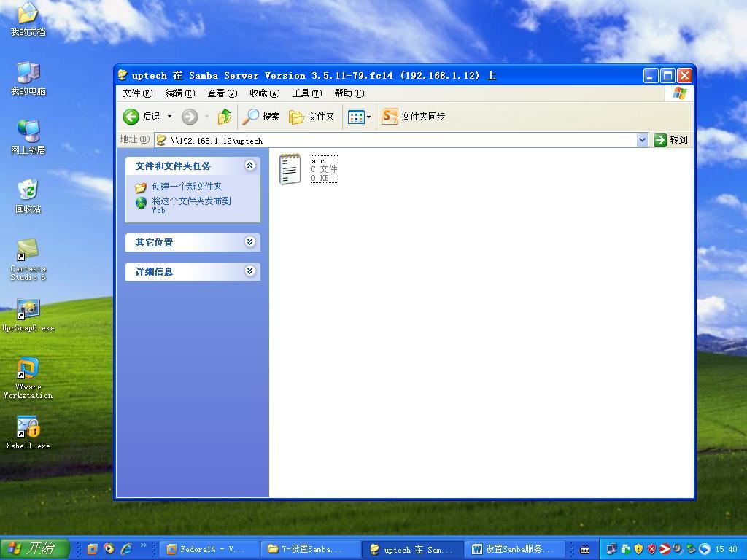747x560 pixels.
Task: Expand the address bar dropdown list
Action: (x=642, y=140)
